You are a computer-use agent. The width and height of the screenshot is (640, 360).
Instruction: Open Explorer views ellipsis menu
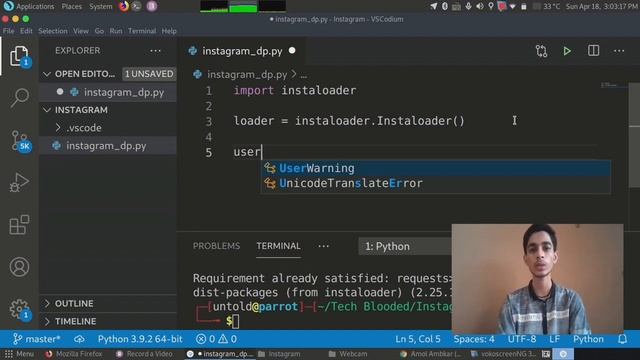click(155, 51)
